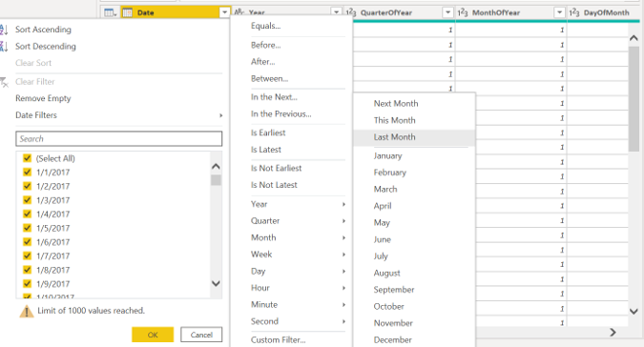
Task: Click the Search input field
Action: [x=118, y=138]
